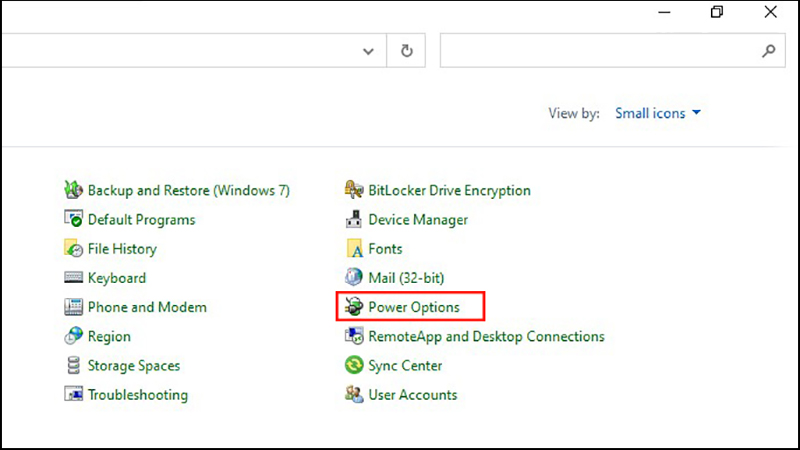This screenshot has width=800, height=450.
Task: Open the Default Programs link
Action: [x=141, y=220]
